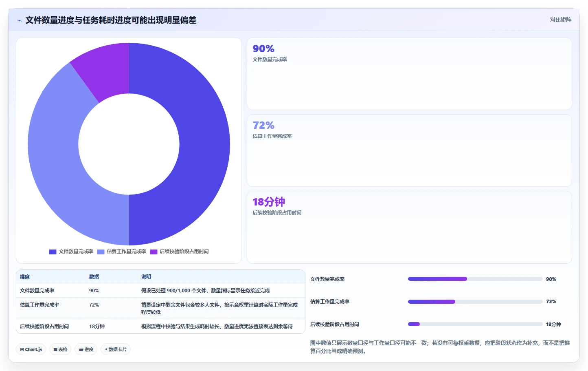This screenshot has height=371, width=588.
Task: Click the 进度 tag chip
Action: click(86, 349)
